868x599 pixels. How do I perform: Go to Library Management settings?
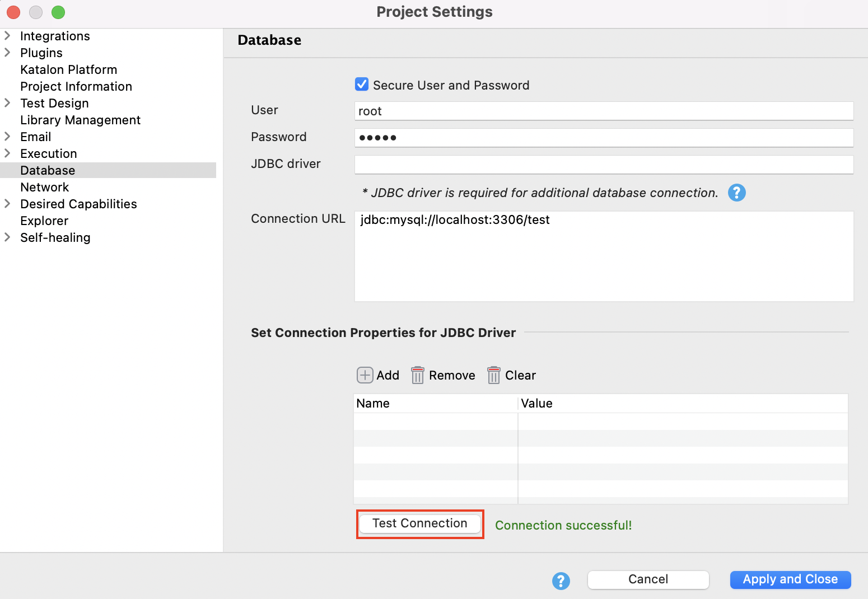pyautogui.click(x=80, y=120)
